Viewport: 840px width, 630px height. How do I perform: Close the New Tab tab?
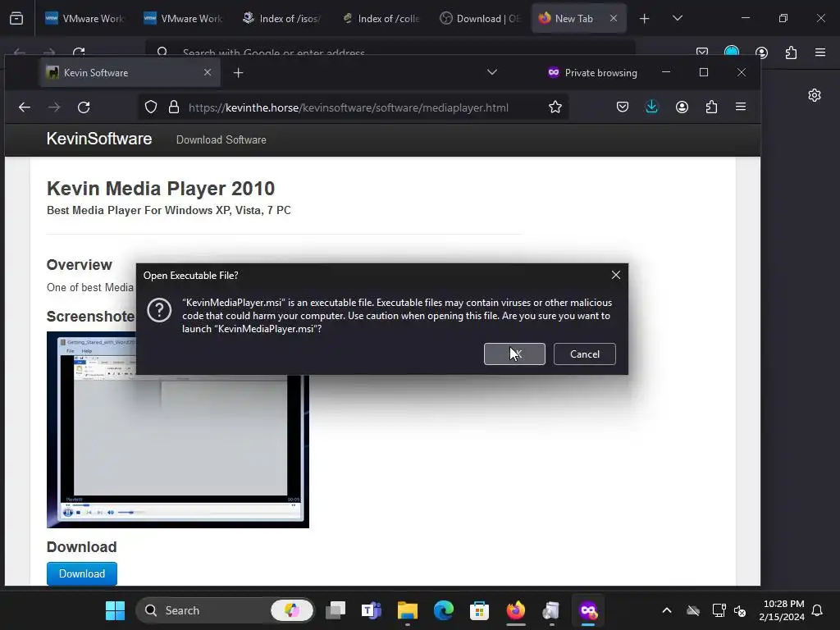click(x=614, y=18)
